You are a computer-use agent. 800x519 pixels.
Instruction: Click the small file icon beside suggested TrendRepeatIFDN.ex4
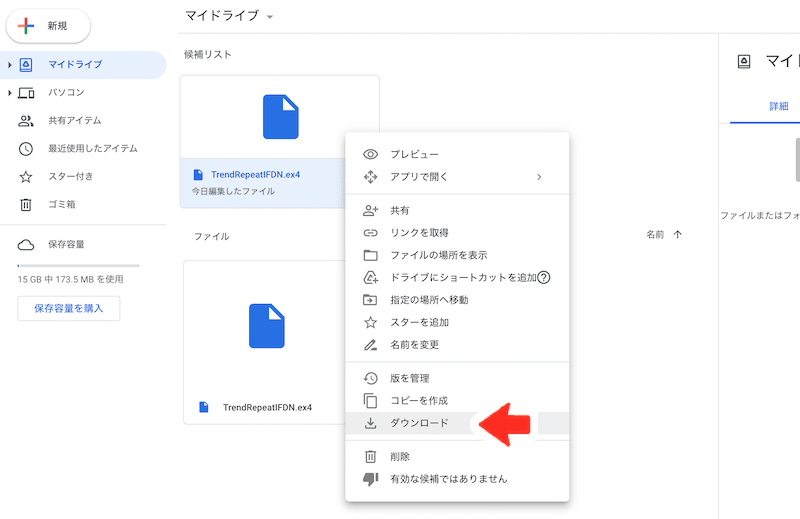[198, 175]
